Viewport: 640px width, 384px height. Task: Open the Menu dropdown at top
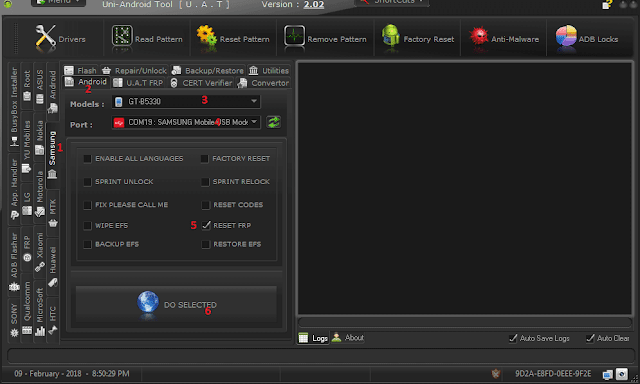point(58,2)
